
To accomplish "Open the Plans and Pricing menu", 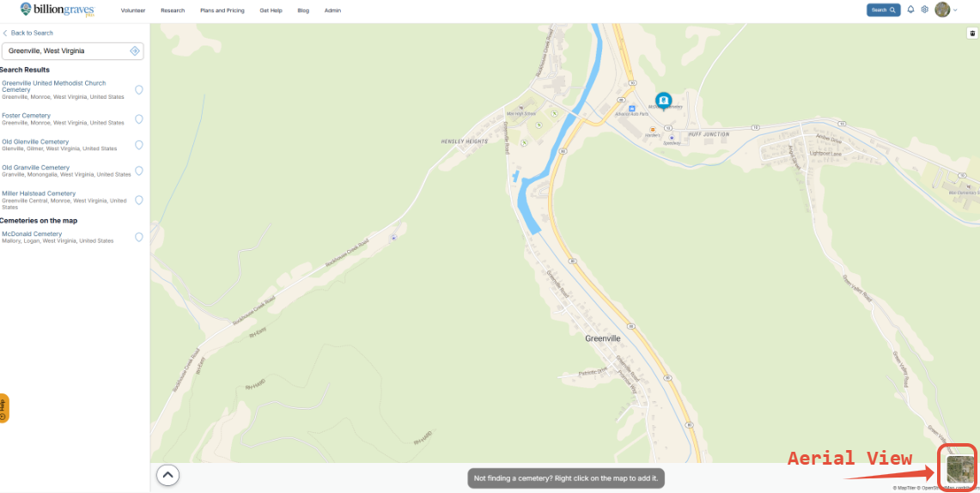I will (222, 10).
